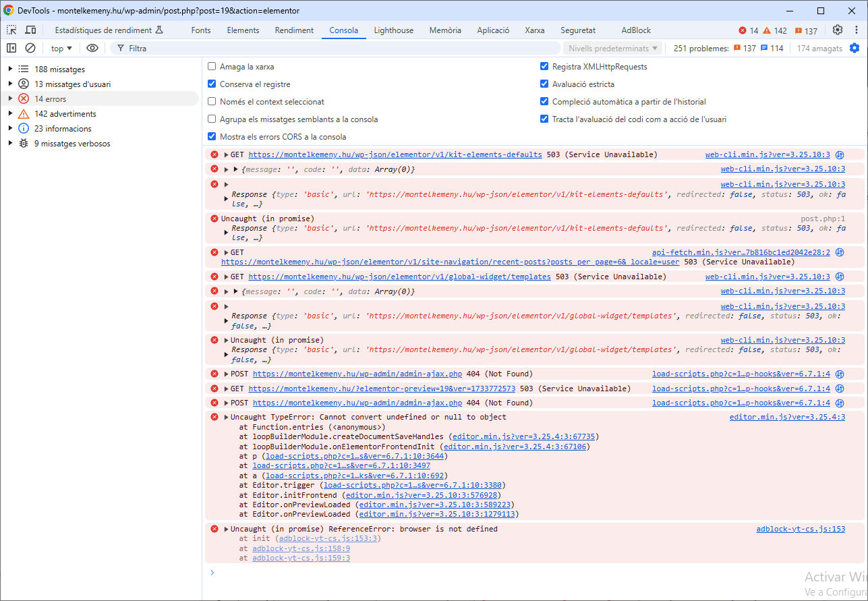Switch to the Memòria tab
Screen dimensions: 868x601
coord(445,30)
